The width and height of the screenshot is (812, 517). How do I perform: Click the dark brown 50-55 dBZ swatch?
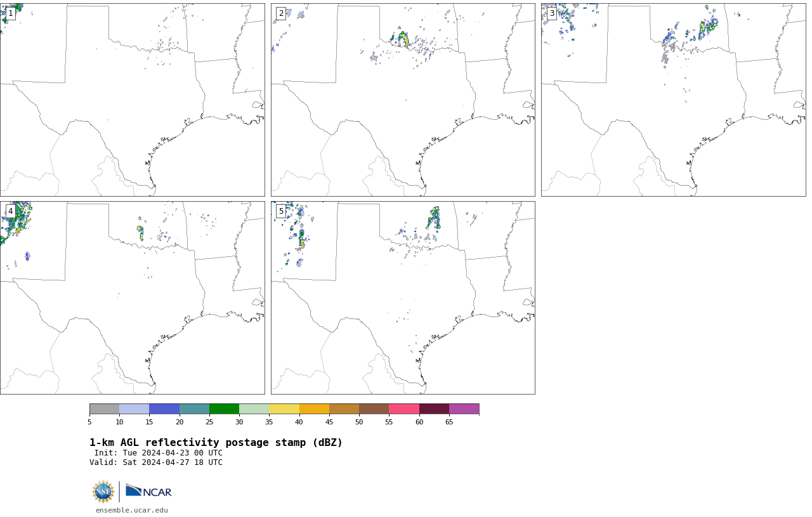374,409
